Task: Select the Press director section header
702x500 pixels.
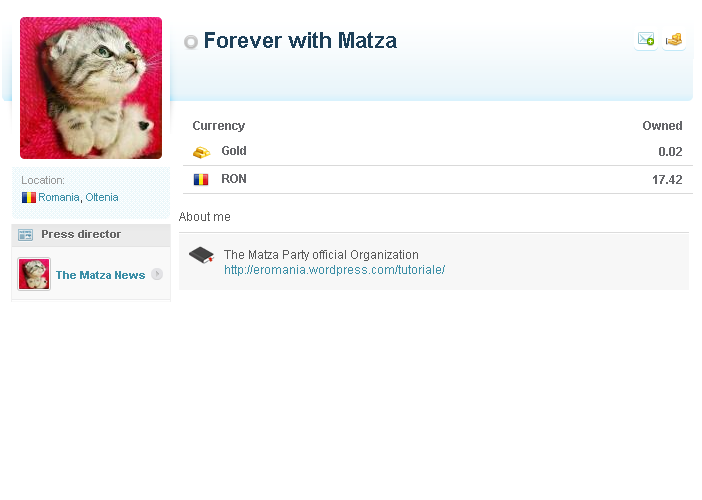Action: 91,235
